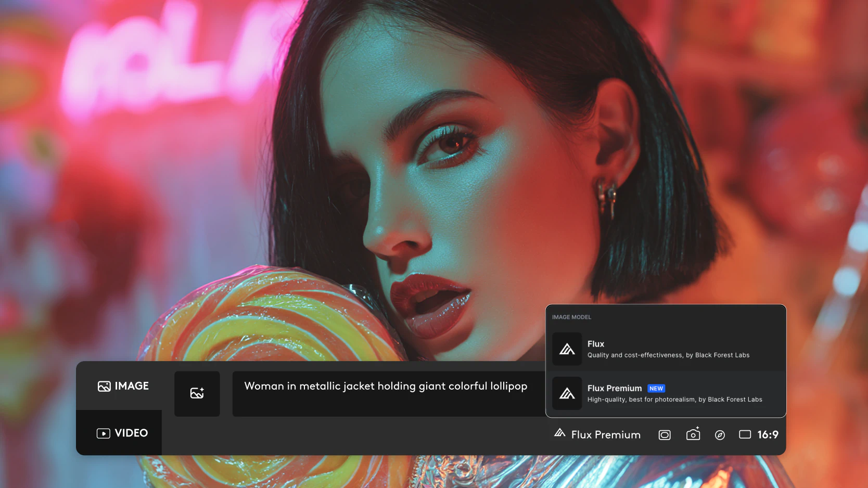
Task: Click the IMAGE MODEL heading
Action: [571, 317]
